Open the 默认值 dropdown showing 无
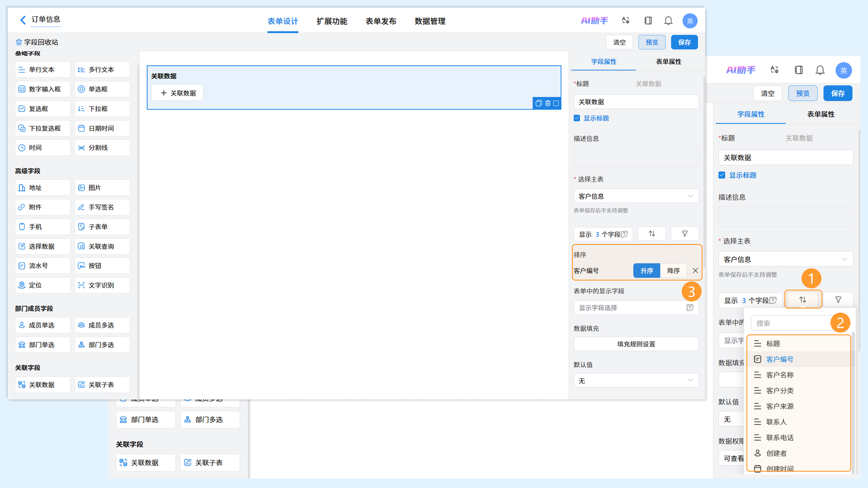The height and width of the screenshot is (488, 868). (636, 380)
